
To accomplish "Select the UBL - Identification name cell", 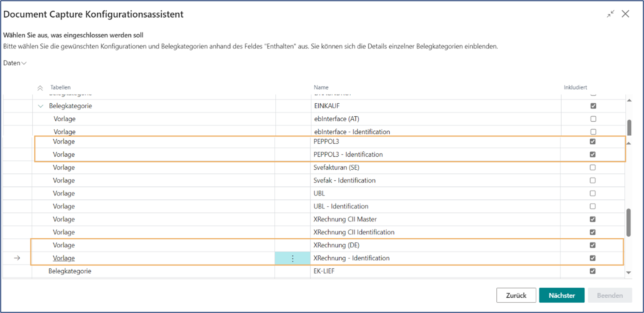I will [x=341, y=206].
